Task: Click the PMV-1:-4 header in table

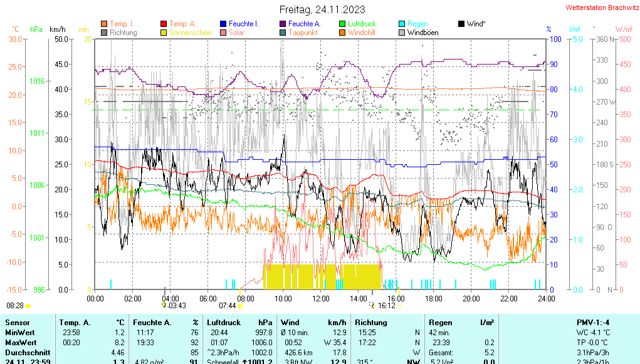Action: pyautogui.click(x=592, y=322)
